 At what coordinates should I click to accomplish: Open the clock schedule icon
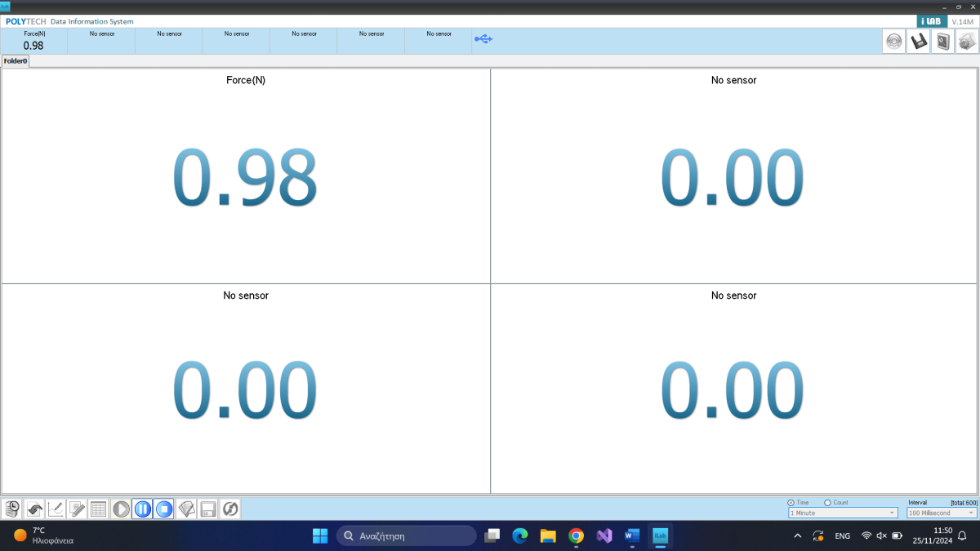[12, 509]
